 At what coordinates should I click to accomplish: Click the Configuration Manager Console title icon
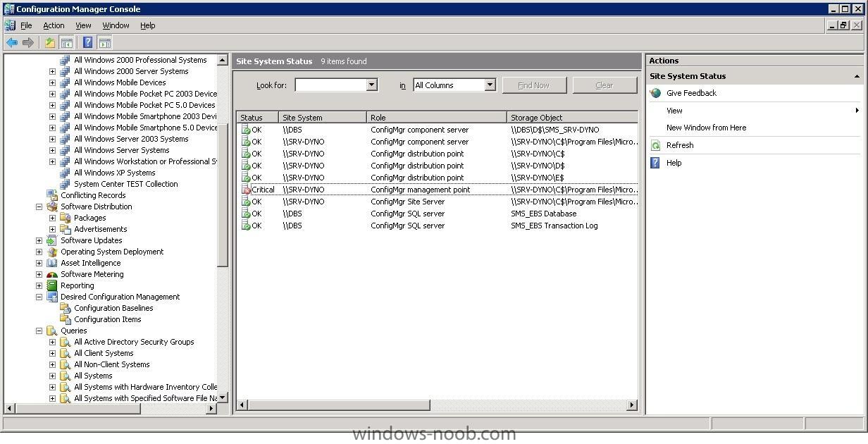(x=9, y=9)
